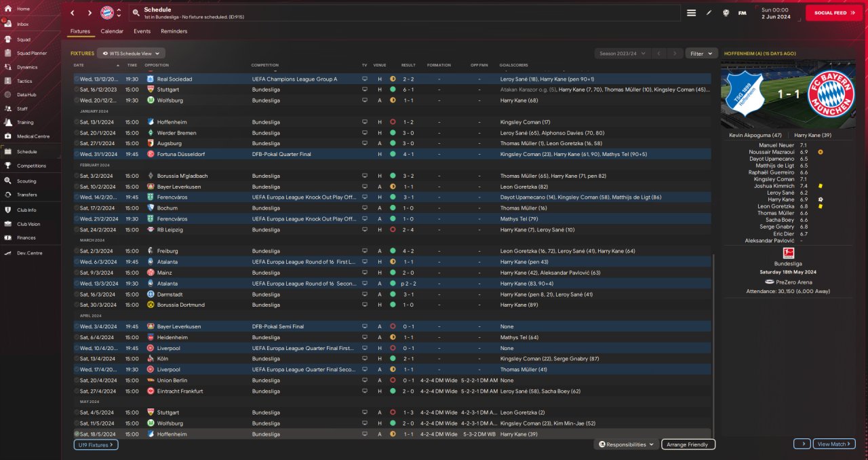Click the Schedule search bar field
The height and width of the screenshot is (460, 868).
406,13
